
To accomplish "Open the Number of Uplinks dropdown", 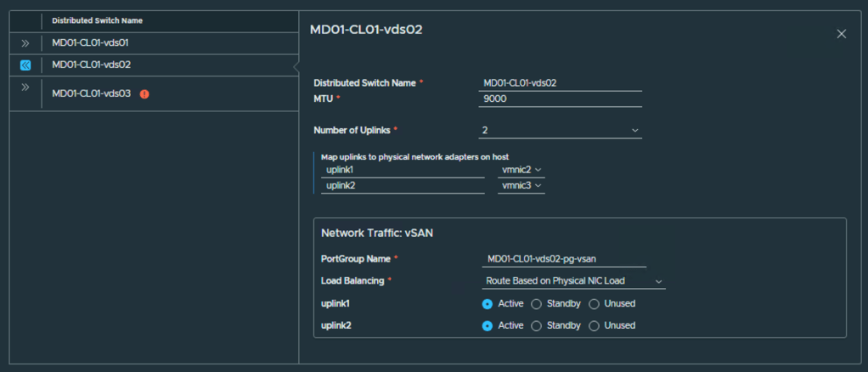I will [560, 130].
